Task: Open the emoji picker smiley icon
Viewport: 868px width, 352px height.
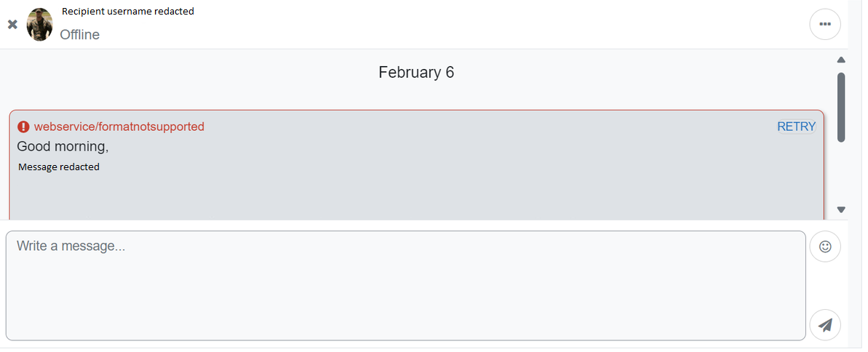Action: coord(825,247)
